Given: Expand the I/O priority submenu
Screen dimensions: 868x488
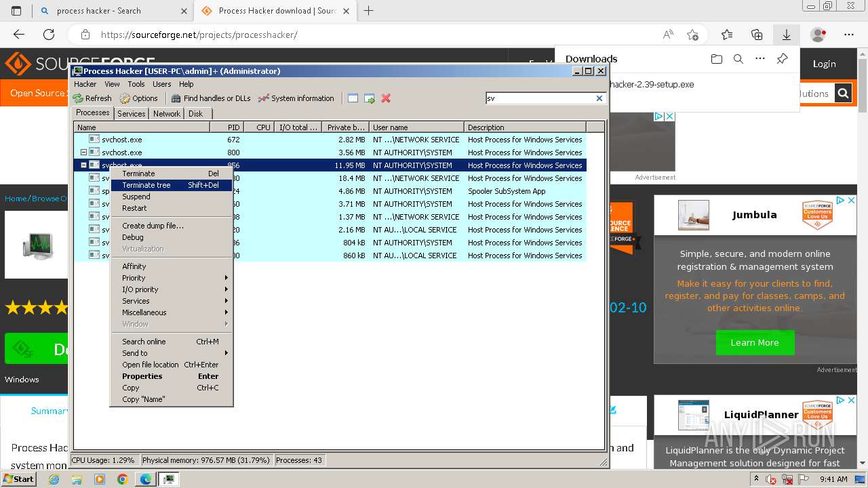Looking at the screenshot, I should pos(172,289).
